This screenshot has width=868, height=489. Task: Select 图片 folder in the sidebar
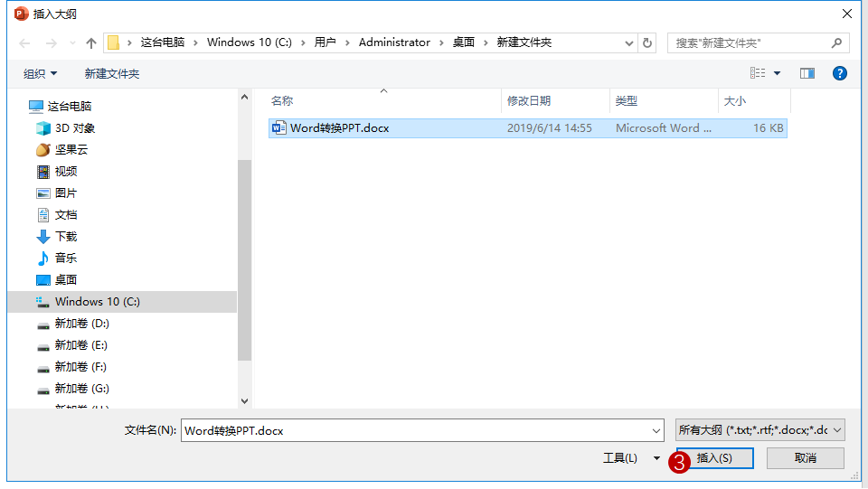click(65, 193)
